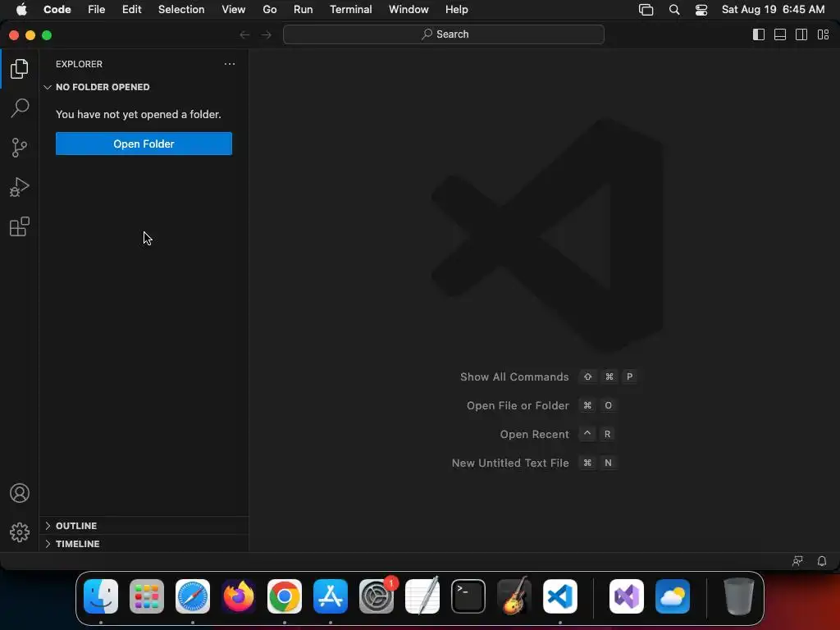Screen dimensions: 840x630
Task: Open Safari from the Dock
Action: point(193,596)
